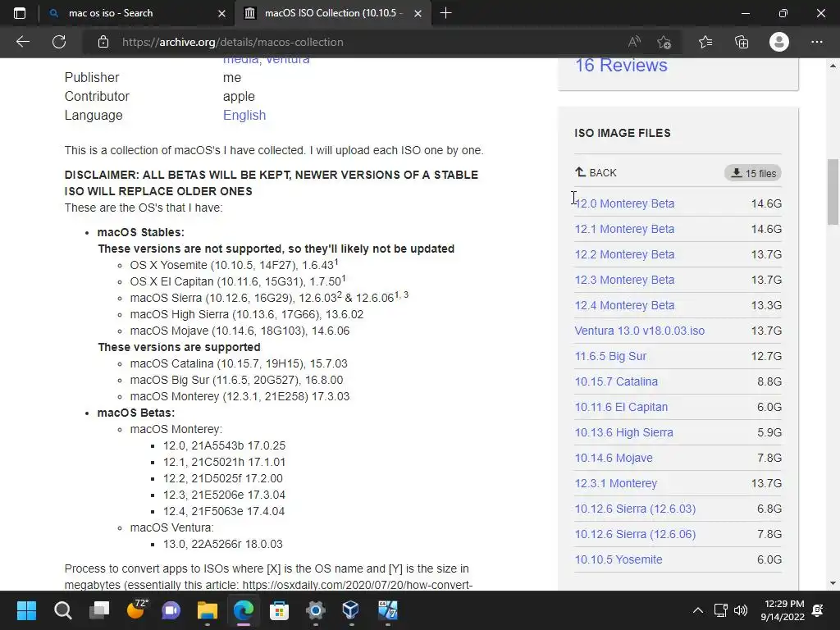Open the '16 Reviews' link
Image resolution: width=840 pixels, height=630 pixels.
[621, 66]
